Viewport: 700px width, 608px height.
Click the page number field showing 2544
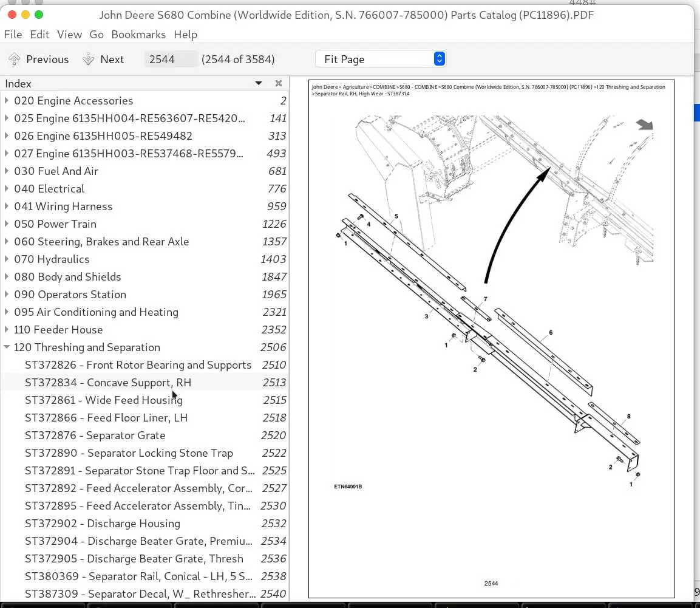(x=170, y=60)
